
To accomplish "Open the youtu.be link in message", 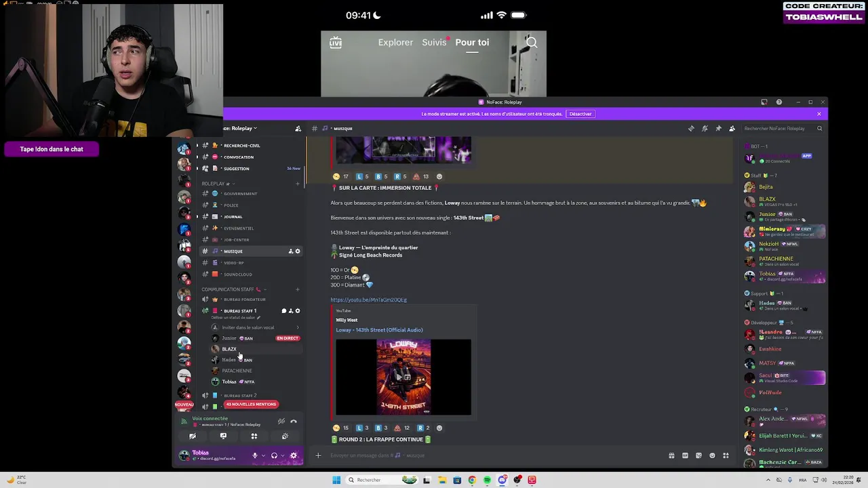I will tap(369, 300).
